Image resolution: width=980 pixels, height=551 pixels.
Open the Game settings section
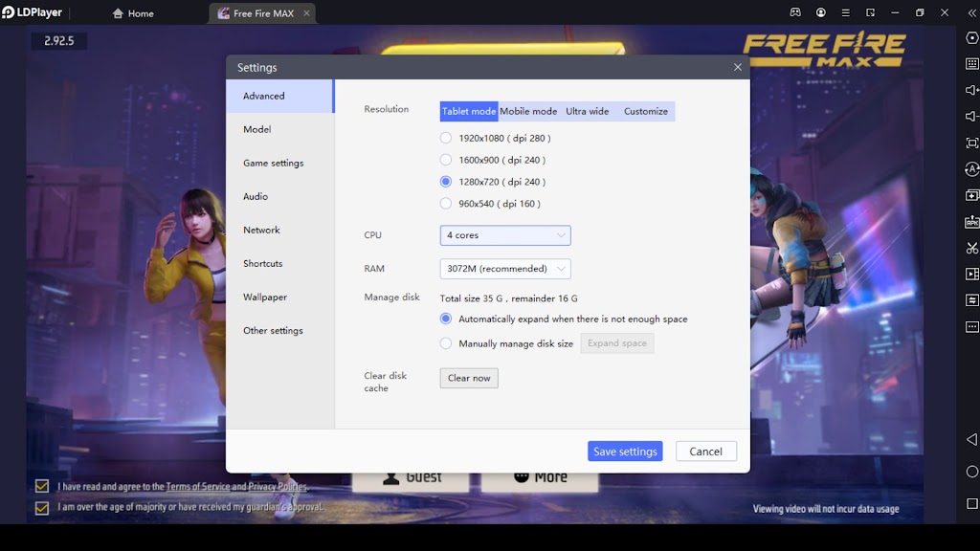(x=273, y=163)
